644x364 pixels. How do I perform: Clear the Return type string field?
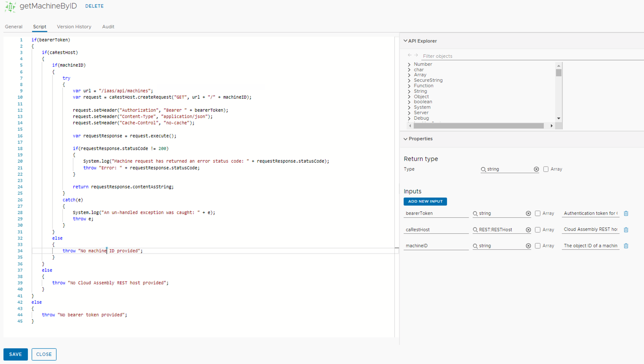pos(536,169)
